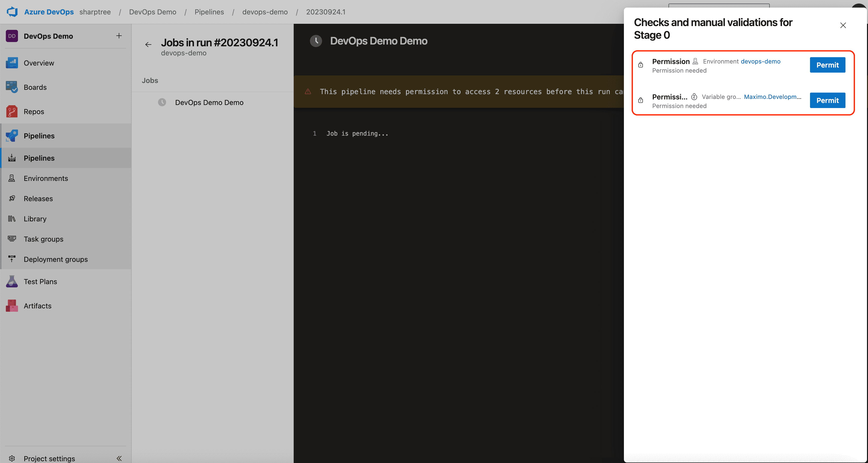Screen dimensions: 868x463
Task: Open Boards in the sidebar
Action: point(66,87)
